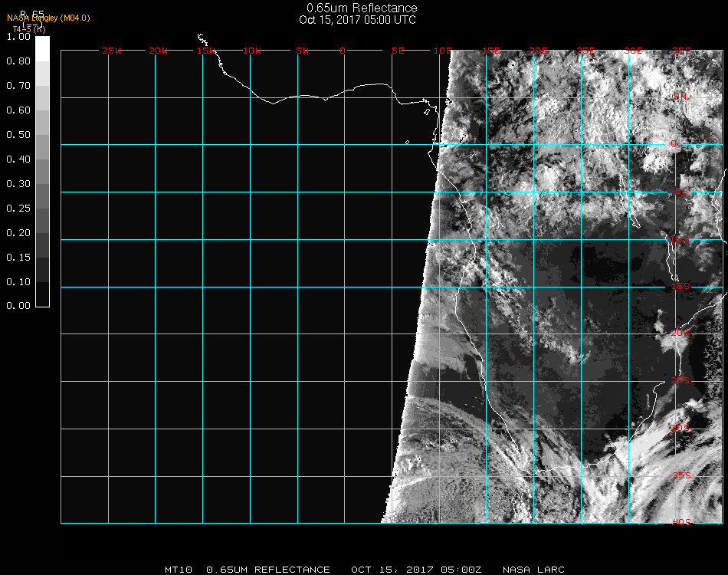Click the 0 prime meridian label on the top edge

click(x=343, y=51)
